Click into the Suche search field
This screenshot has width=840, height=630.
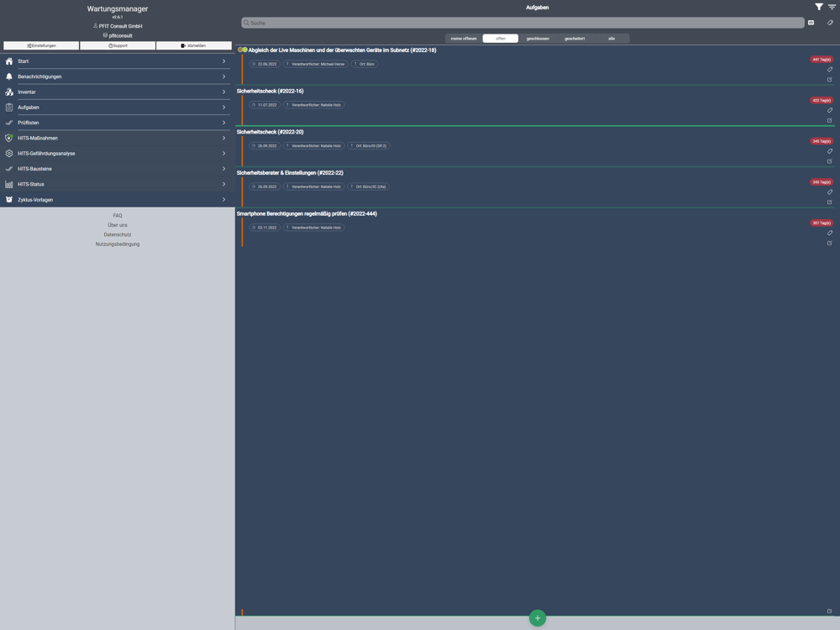pyautogui.click(x=522, y=23)
